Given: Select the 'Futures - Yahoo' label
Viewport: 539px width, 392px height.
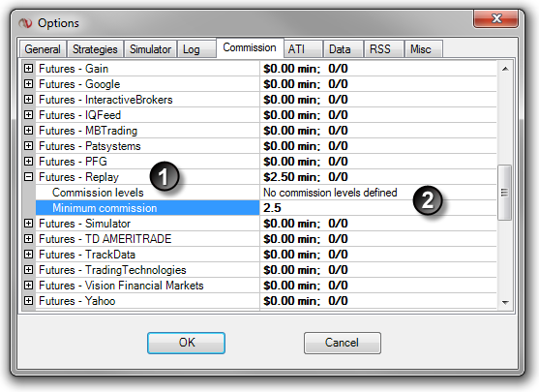Looking at the screenshot, I should click(77, 300).
